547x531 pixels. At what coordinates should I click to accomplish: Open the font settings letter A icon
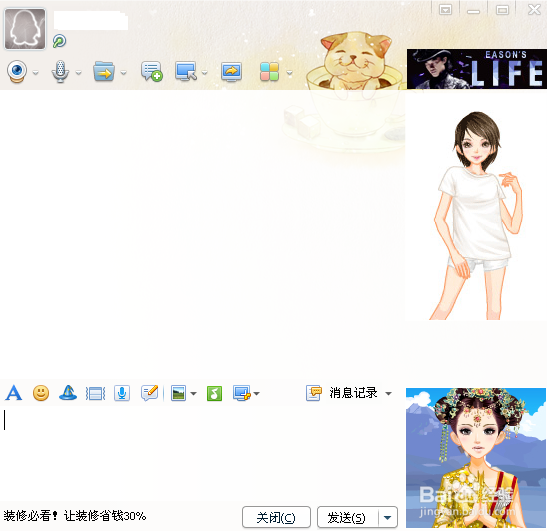[x=14, y=393]
